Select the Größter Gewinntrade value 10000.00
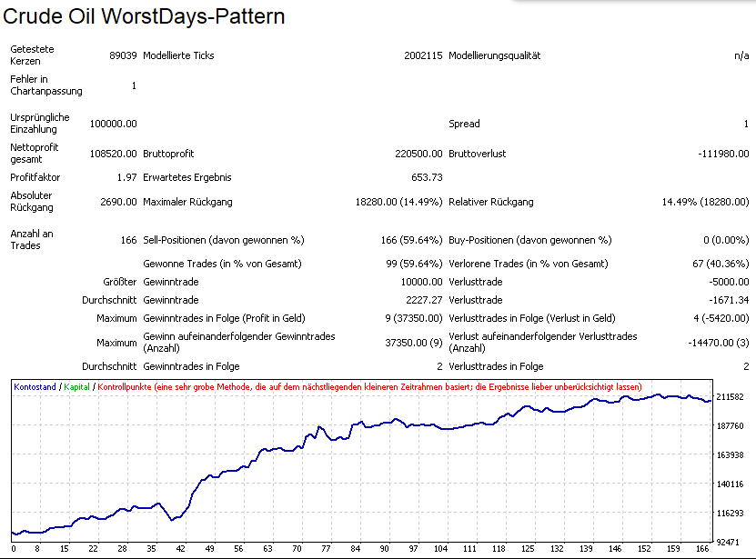This screenshot has width=756, height=559. tap(419, 282)
